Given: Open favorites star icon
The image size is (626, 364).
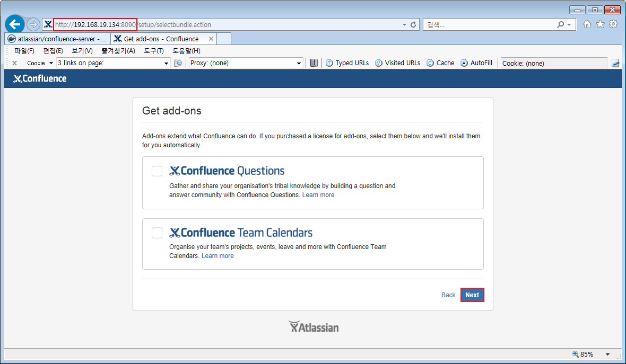Looking at the screenshot, I should (600, 24).
